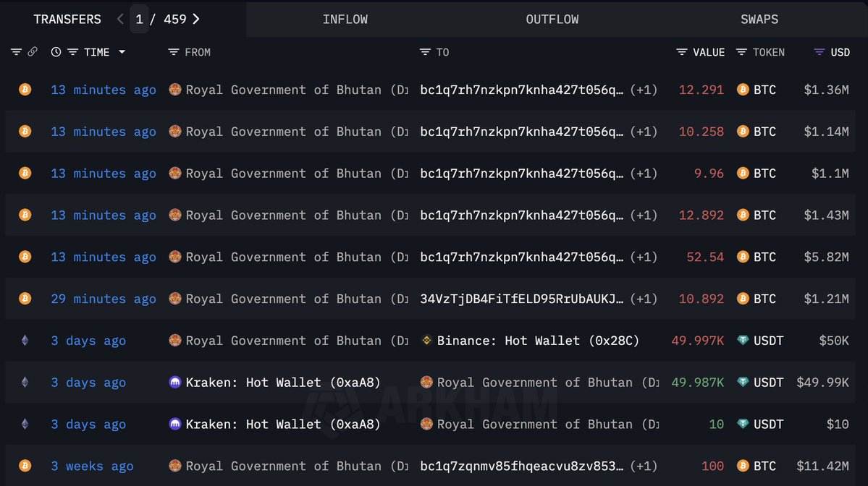Click the chain link icon in header

(32, 52)
